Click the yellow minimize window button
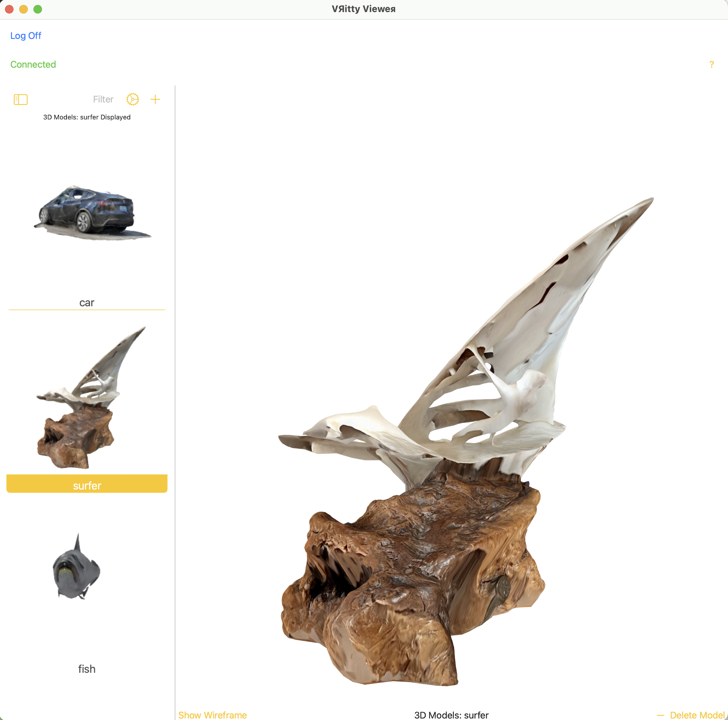The height and width of the screenshot is (720, 728). pos(23,9)
